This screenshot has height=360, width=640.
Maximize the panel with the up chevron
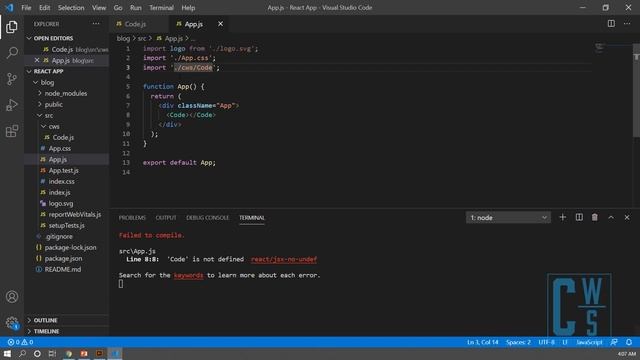611,218
